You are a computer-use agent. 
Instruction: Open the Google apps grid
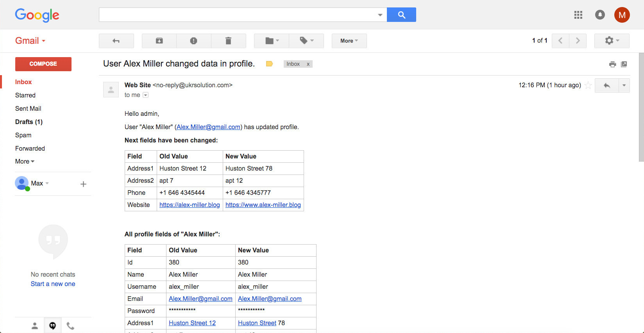[x=578, y=15]
